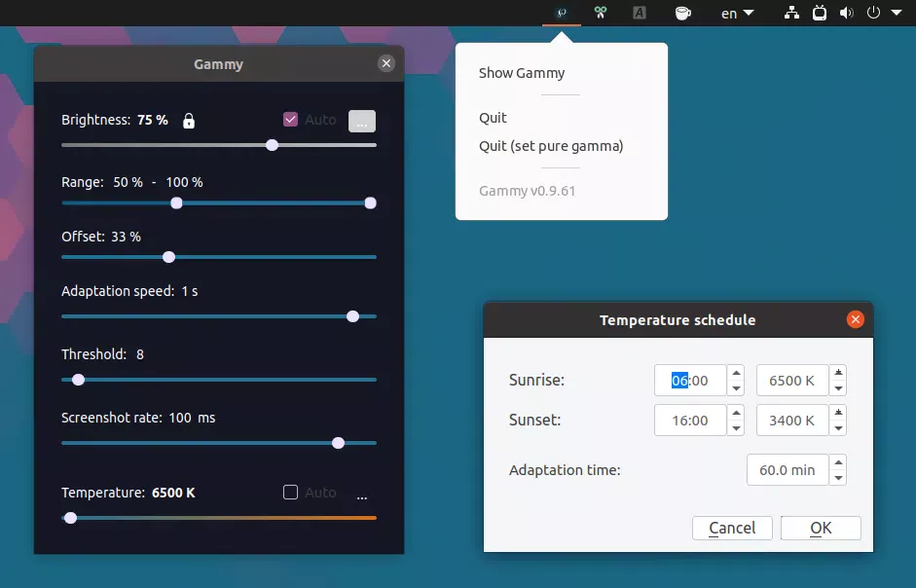The height and width of the screenshot is (588, 916).
Task: Open temperature schedule ellipsis button
Action: [362, 496]
